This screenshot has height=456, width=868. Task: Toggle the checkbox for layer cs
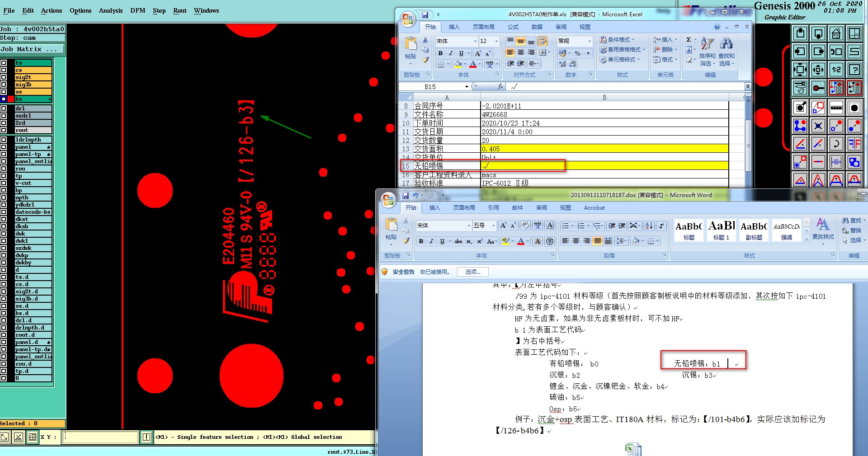4,70
